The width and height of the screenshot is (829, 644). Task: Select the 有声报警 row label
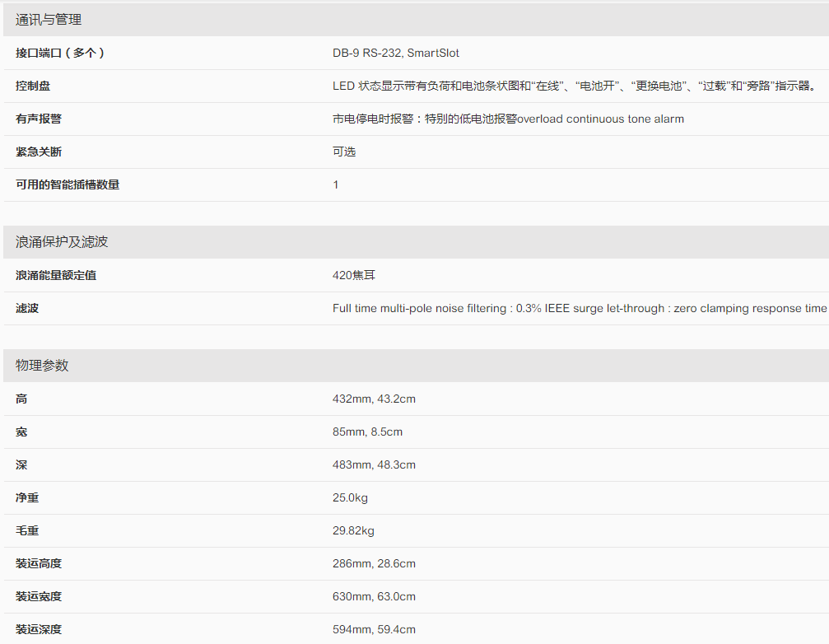39,119
